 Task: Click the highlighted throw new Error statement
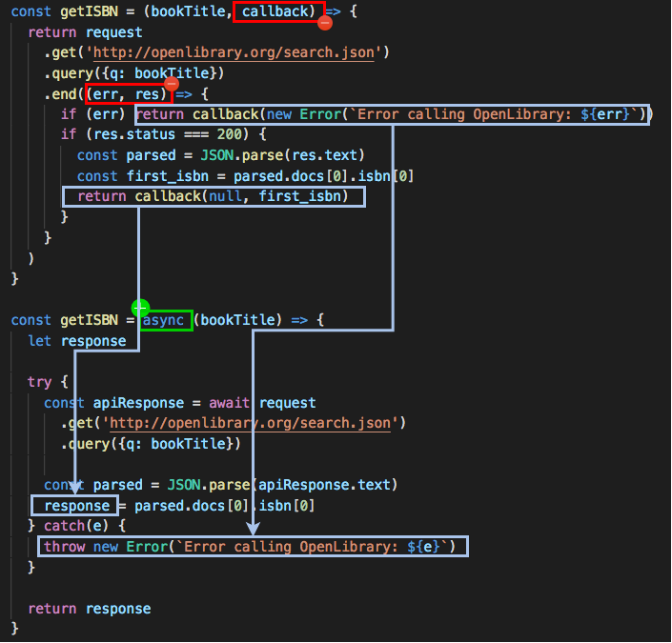pyautogui.click(x=254, y=547)
